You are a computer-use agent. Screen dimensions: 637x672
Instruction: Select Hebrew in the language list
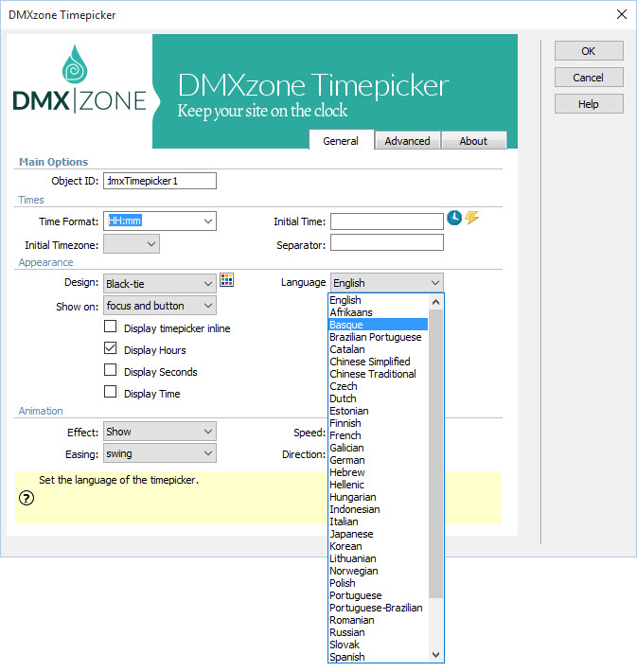tap(379, 472)
